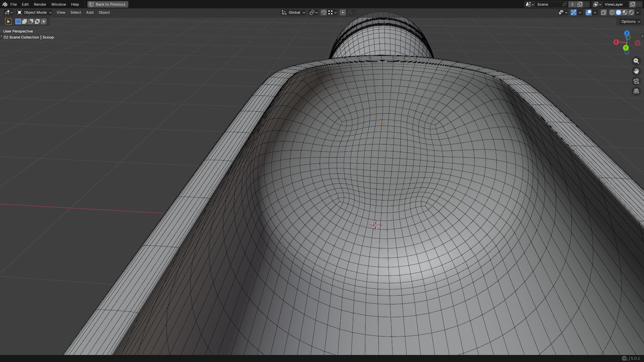The width and height of the screenshot is (644, 362).
Task: Click the 'Scene Collection | Scoop' label
Action: click(29, 37)
